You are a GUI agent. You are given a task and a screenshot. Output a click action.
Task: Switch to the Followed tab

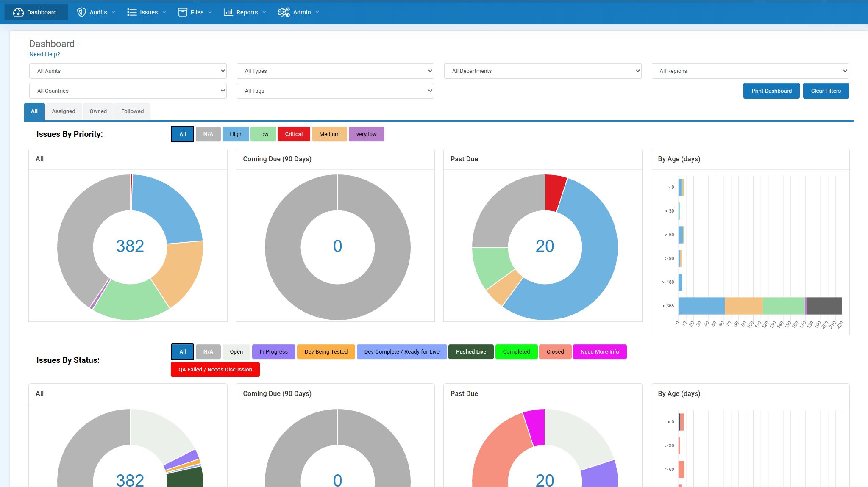pyautogui.click(x=133, y=111)
